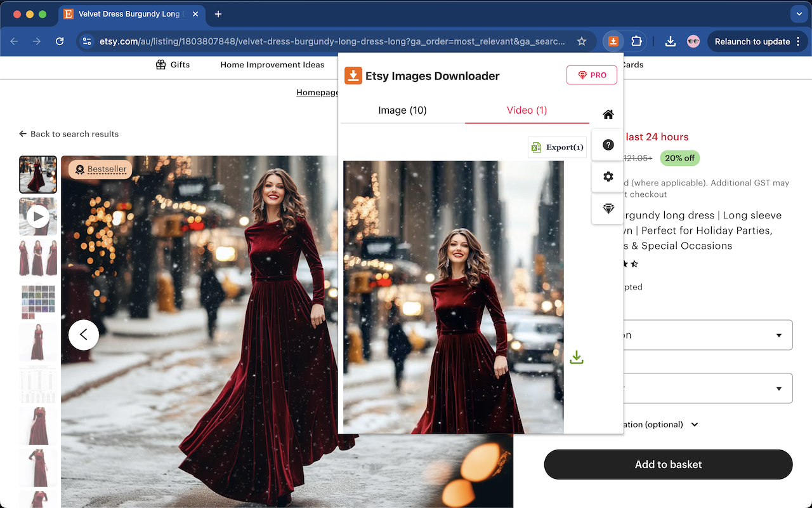The height and width of the screenshot is (508, 812).
Task: Select the Video (1) tab
Action: tap(527, 110)
